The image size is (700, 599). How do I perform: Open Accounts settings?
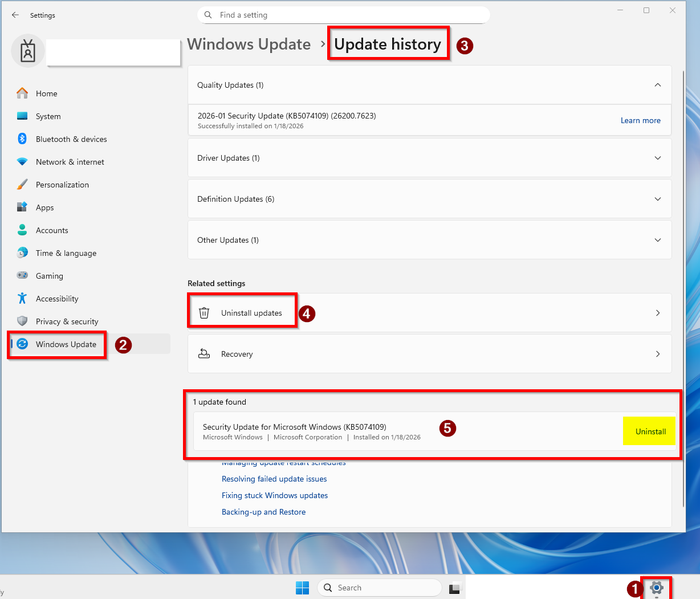(x=89, y=230)
